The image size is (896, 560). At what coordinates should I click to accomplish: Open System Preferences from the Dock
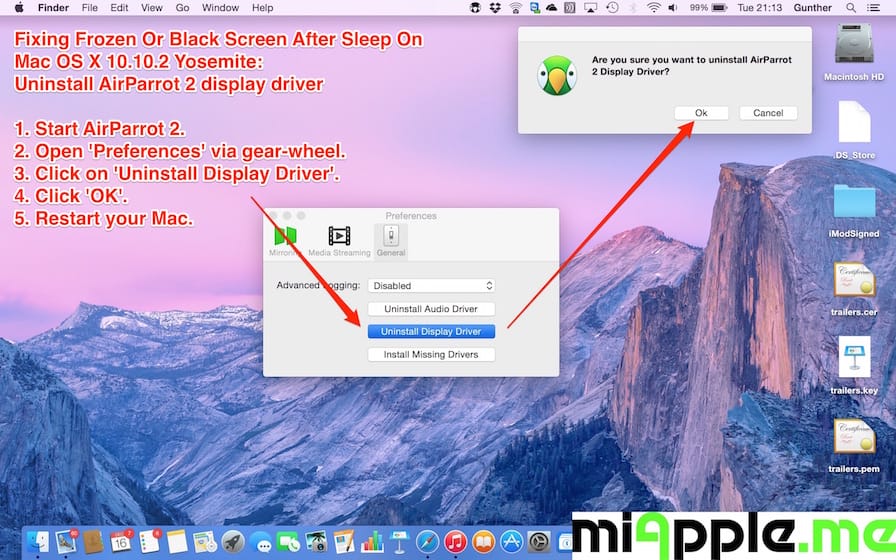click(539, 542)
